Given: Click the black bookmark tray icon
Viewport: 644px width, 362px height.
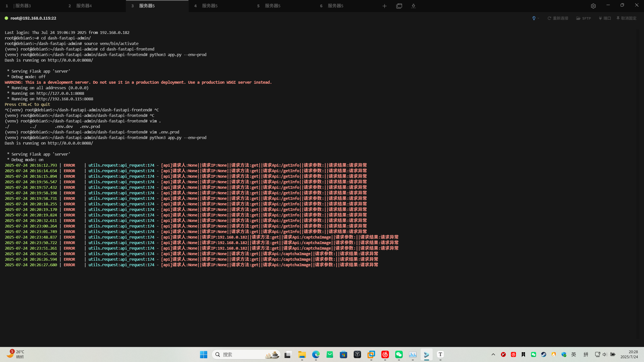Looking at the screenshot, I should coord(523,354).
